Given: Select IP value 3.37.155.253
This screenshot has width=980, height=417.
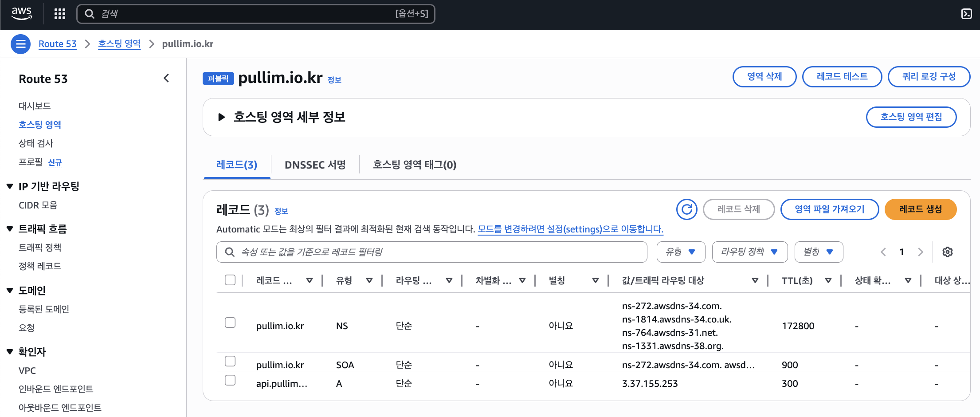Looking at the screenshot, I should click(x=650, y=384).
